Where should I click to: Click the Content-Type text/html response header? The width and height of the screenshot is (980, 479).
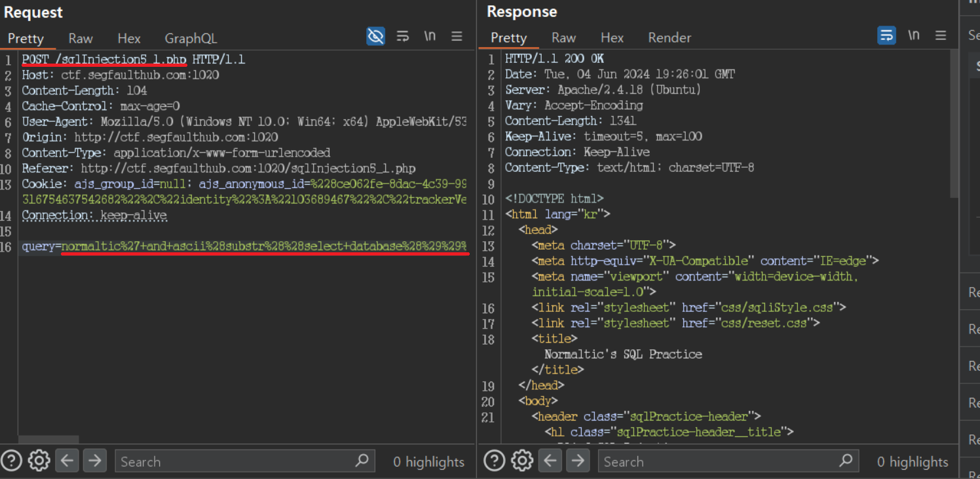(x=630, y=168)
